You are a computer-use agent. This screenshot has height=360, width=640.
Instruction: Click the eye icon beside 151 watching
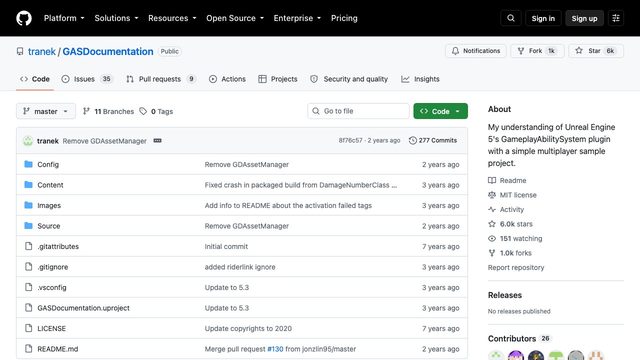(x=492, y=238)
